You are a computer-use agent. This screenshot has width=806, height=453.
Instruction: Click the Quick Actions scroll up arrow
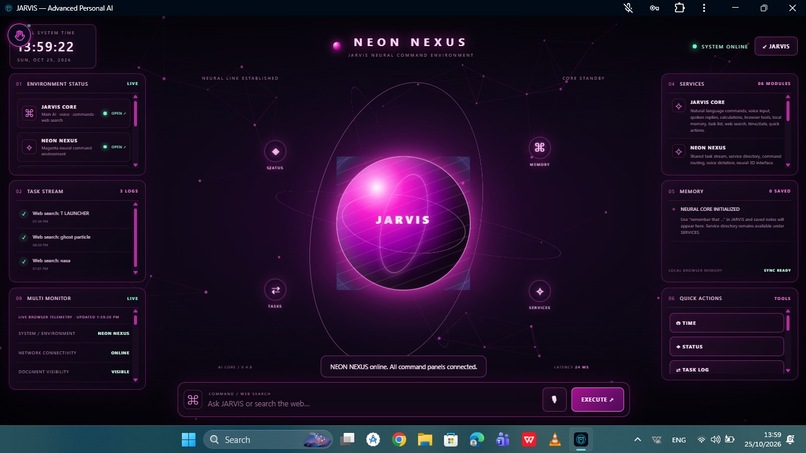(788, 311)
